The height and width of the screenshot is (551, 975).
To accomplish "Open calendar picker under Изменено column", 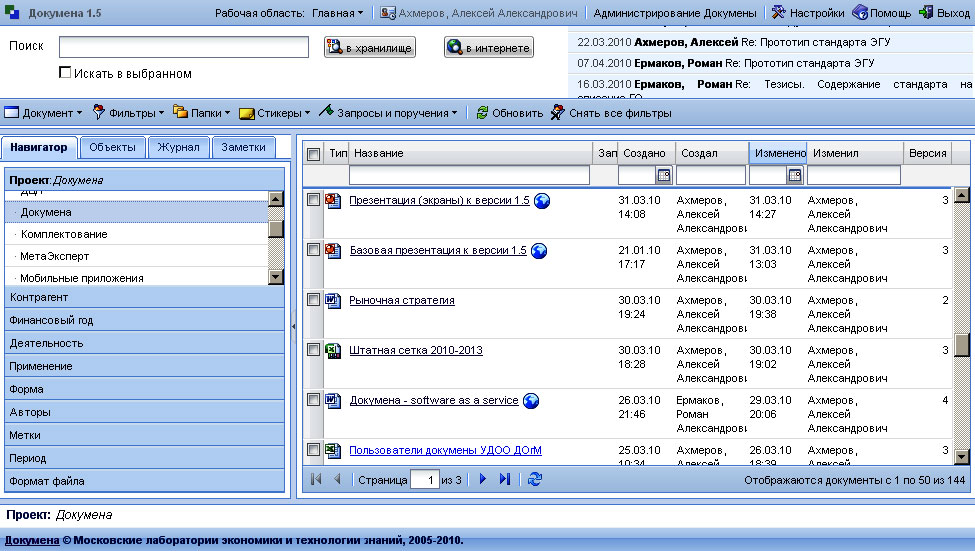I will 794,176.
